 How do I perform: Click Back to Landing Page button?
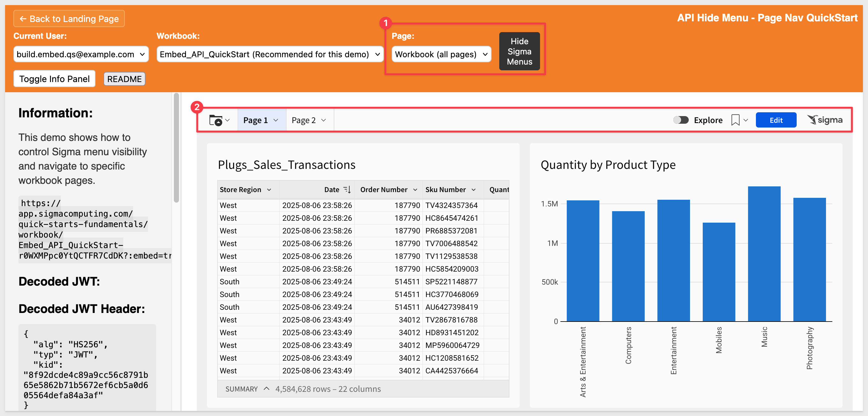click(69, 18)
